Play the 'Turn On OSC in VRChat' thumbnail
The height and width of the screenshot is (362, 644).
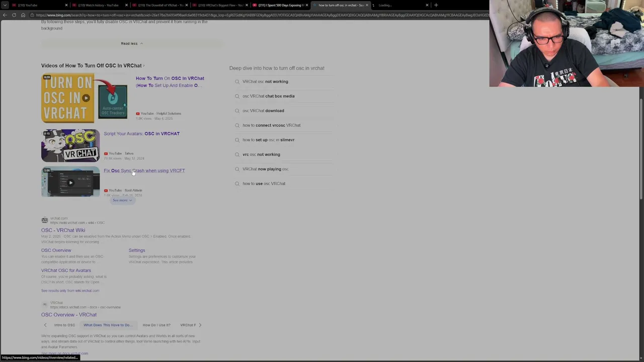pos(85,98)
